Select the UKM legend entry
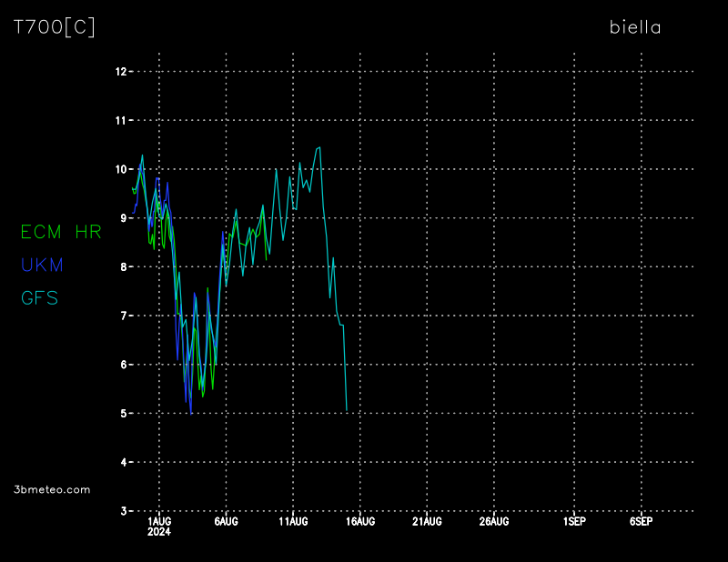The image size is (728, 562). (42, 265)
